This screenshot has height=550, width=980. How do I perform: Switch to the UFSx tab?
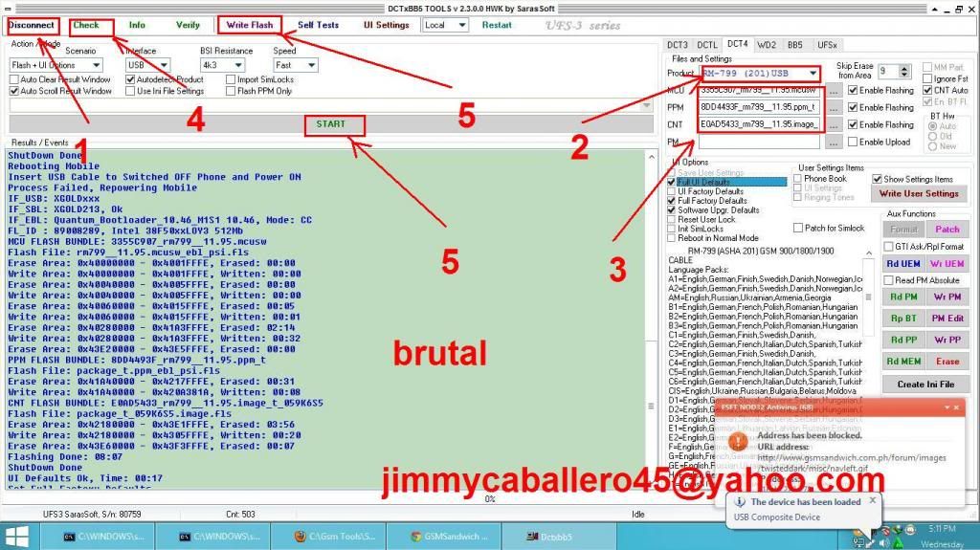pyautogui.click(x=827, y=45)
